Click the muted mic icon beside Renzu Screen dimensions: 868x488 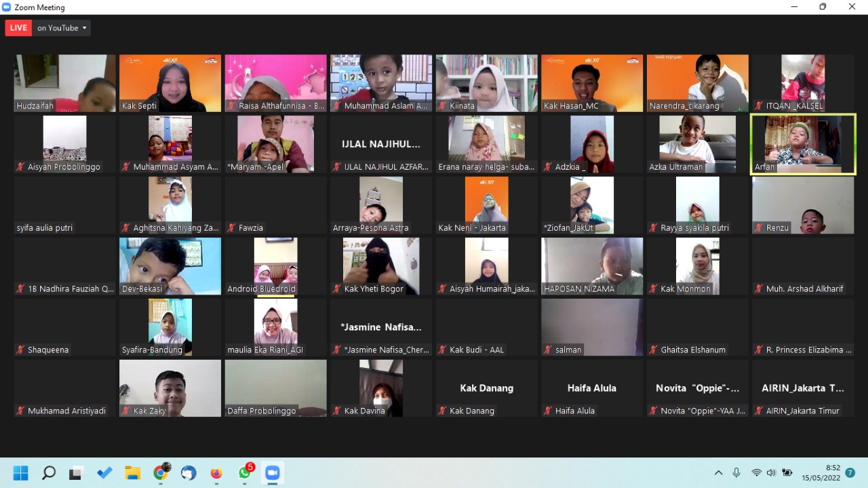click(x=758, y=228)
